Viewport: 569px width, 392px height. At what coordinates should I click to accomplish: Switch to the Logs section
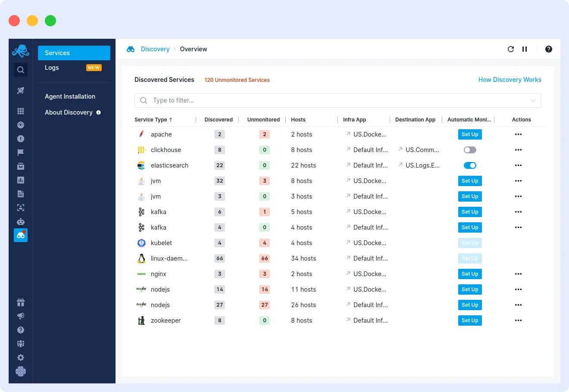coord(52,67)
